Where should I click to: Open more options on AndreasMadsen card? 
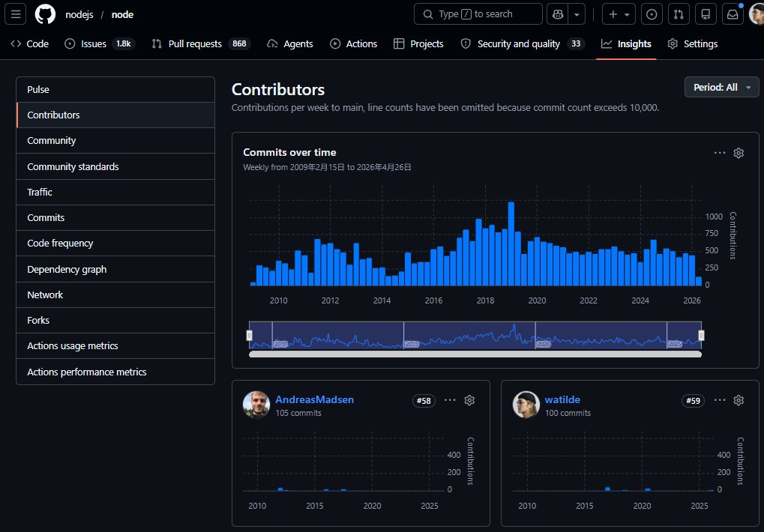coord(450,400)
